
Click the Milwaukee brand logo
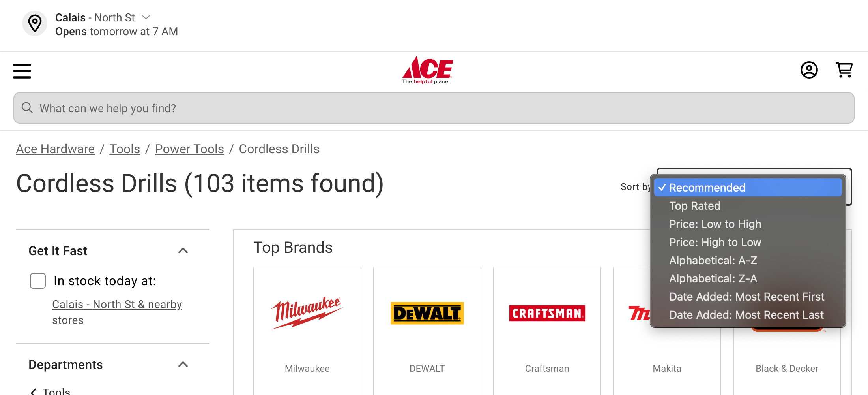[307, 312]
